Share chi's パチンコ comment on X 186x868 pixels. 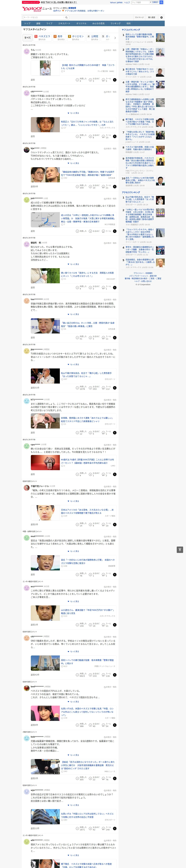(115, 136)
